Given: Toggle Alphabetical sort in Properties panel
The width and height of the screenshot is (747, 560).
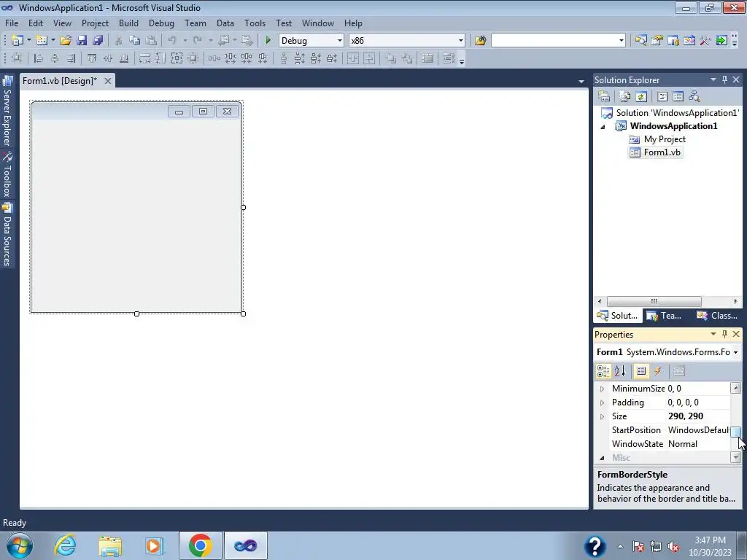Looking at the screenshot, I should pyautogui.click(x=620, y=371).
